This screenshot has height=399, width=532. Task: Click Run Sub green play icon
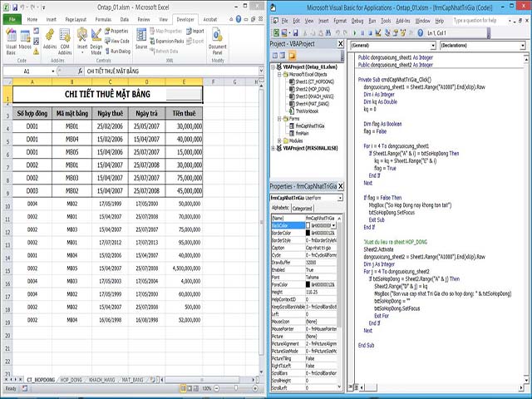(355, 33)
